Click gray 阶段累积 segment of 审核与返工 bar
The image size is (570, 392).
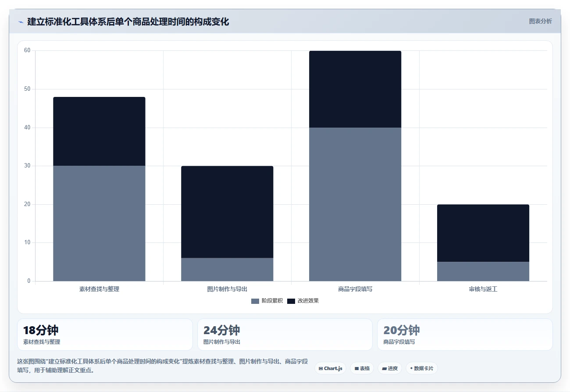(483, 271)
